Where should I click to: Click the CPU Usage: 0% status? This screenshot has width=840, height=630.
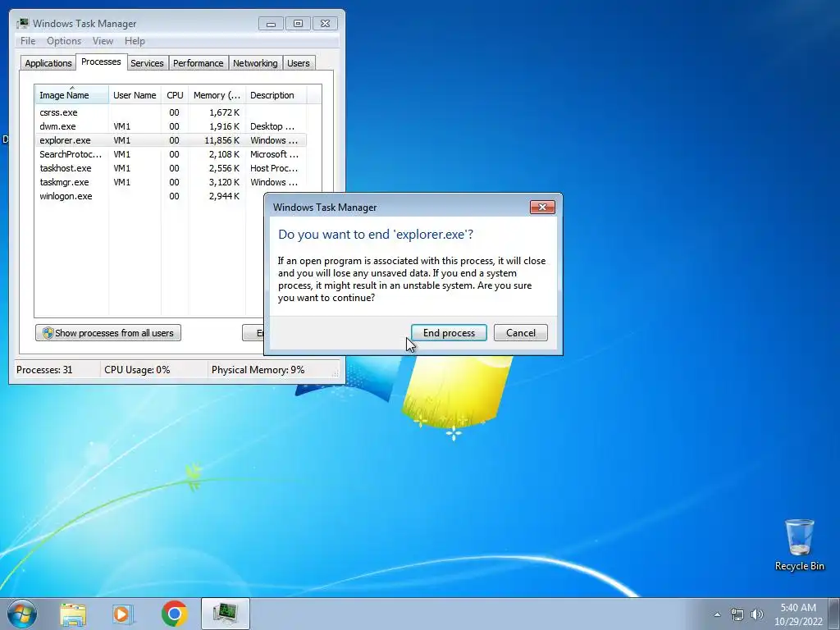[137, 370]
